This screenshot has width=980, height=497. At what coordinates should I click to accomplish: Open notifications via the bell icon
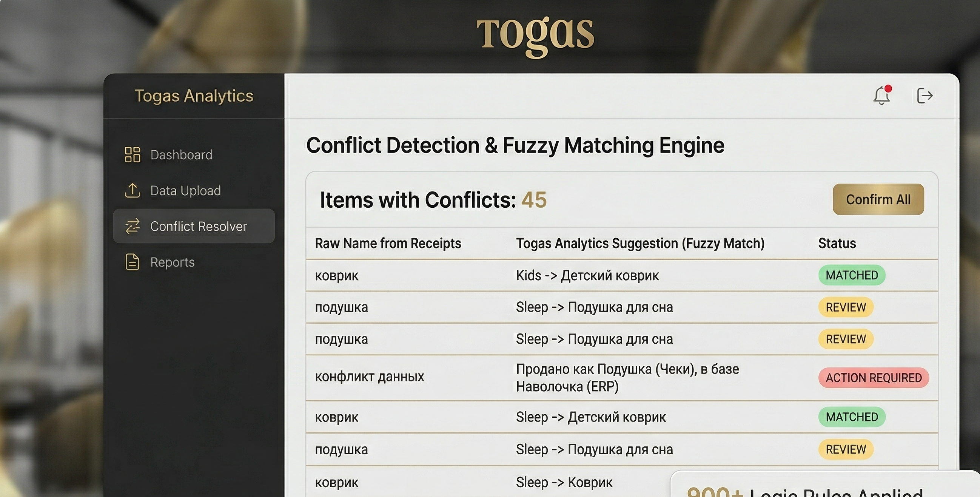[x=881, y=97]
